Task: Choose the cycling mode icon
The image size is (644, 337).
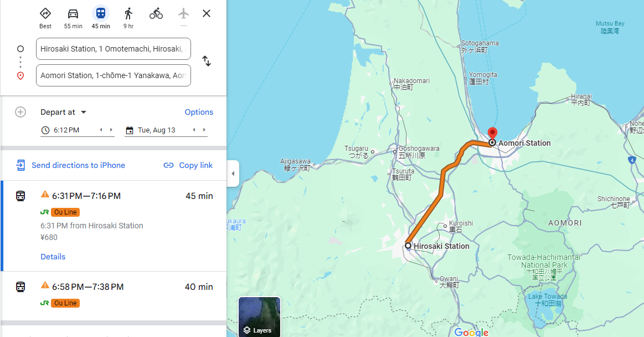Action: pos(156,13)
